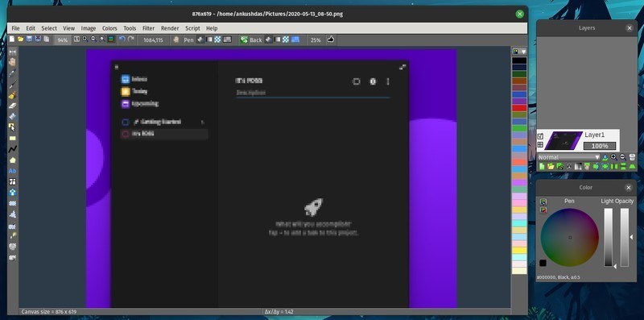Save image using floppy disk icon
The width and height of the screenshot is (644, 320).
coord(29,39)
